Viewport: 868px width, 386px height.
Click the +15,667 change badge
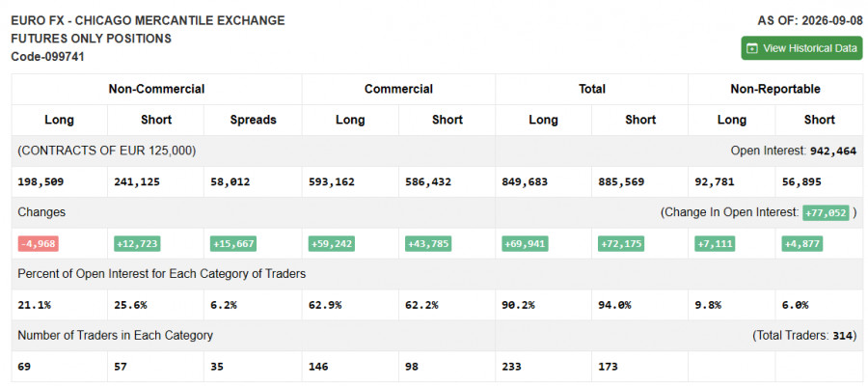(x=233, y=244)
